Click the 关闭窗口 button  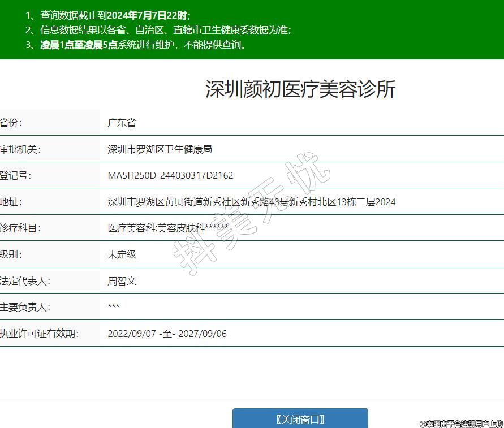tap(300, 419)
